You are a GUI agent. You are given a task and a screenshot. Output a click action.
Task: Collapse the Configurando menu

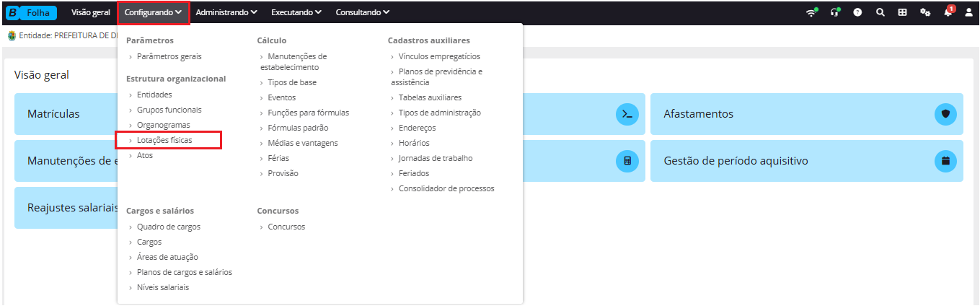(x=154, y=12)
